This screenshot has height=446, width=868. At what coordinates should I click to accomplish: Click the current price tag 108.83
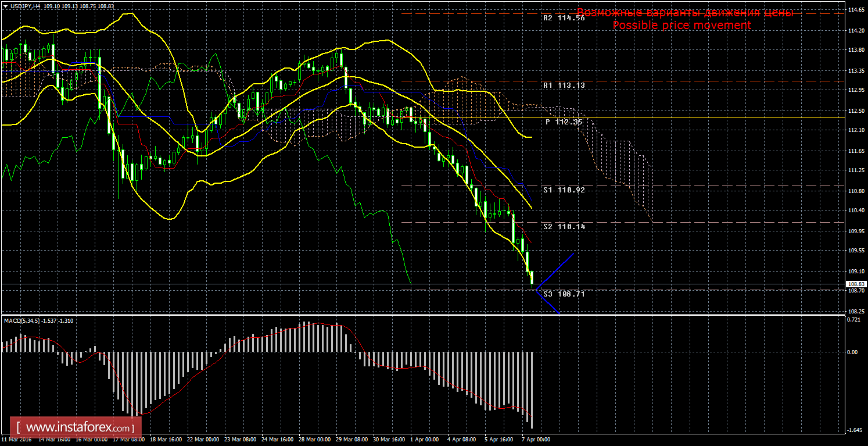856,284
